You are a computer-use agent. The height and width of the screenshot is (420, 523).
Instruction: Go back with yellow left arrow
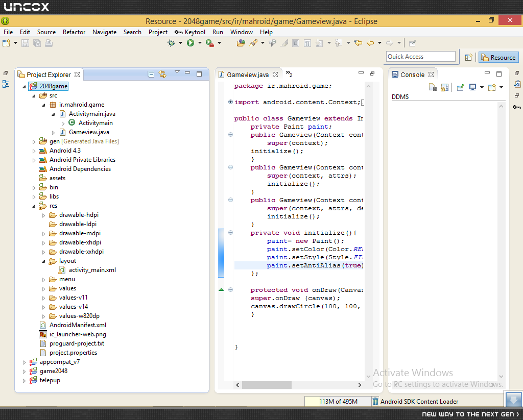coord(370,43)
